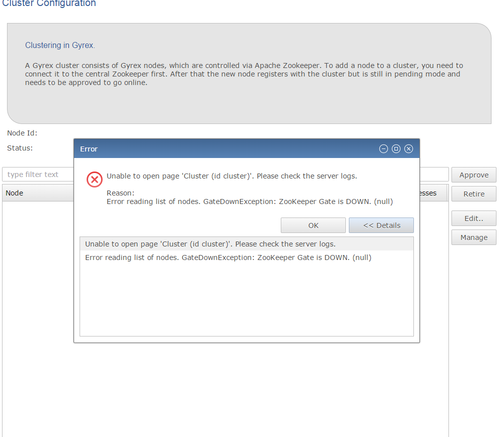Screen dimensions: 504x437
Task: Maximize the Error dialog
Action: point(396,148)
